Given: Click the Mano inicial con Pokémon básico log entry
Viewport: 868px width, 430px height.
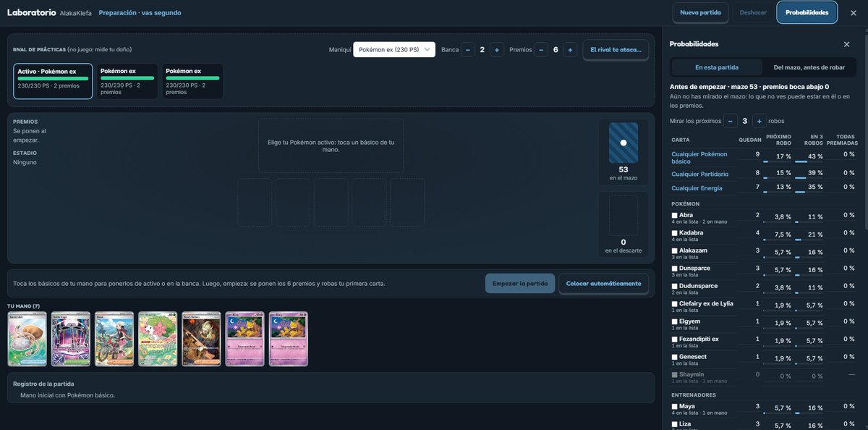Looking at the screenshot, I should click(67, 395).
